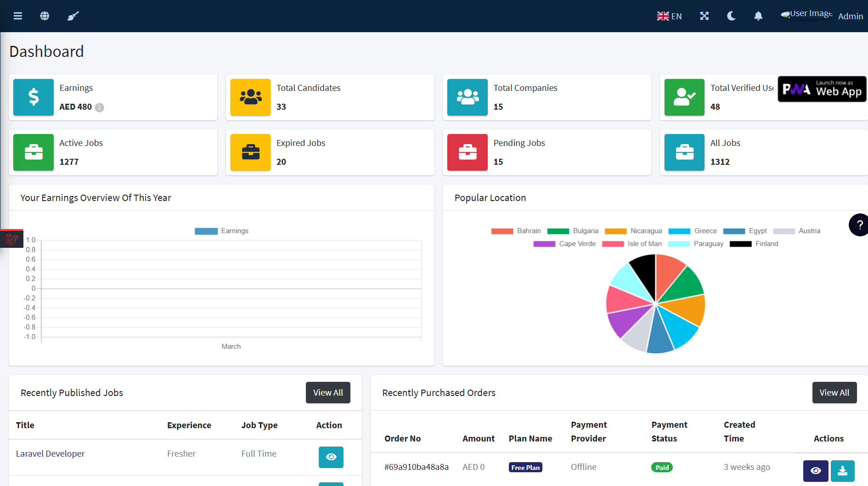Click the globe website icon

pos(45,16)
